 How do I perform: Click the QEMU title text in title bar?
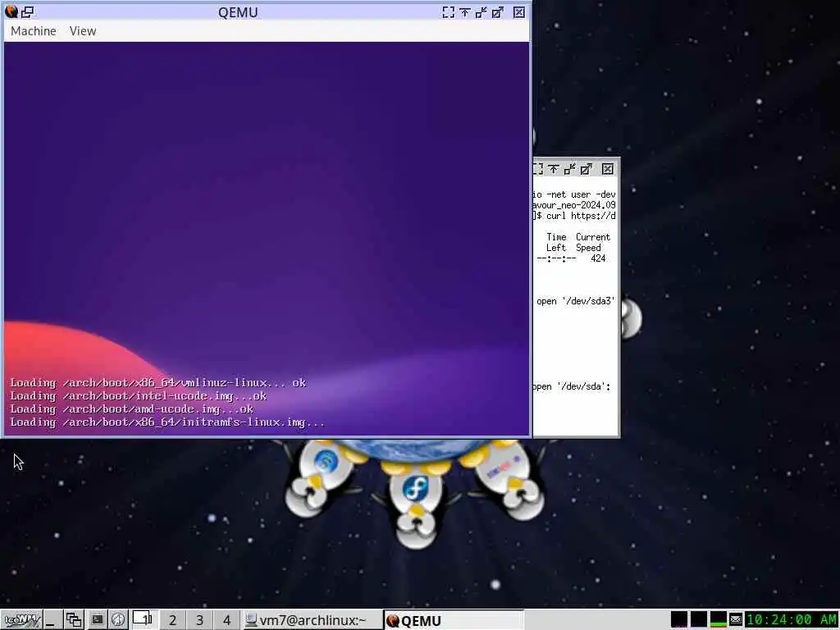(238, 12)
